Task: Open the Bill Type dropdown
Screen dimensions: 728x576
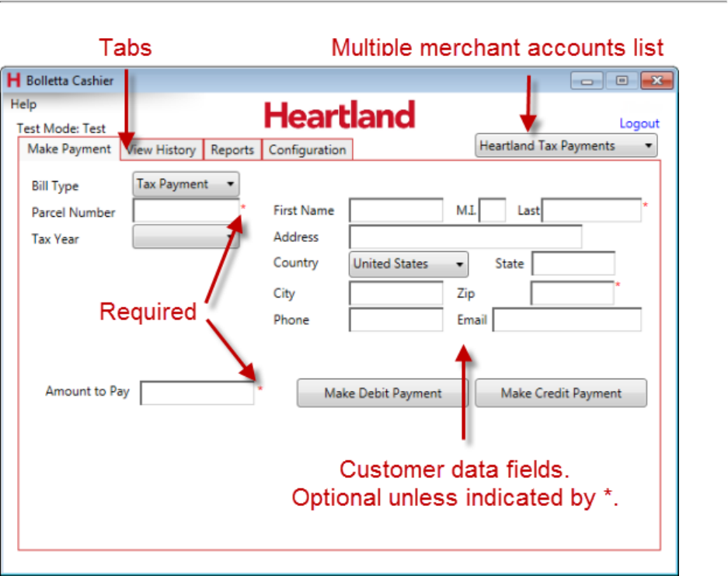Action: pyautogui.click(x=186, y=184)
